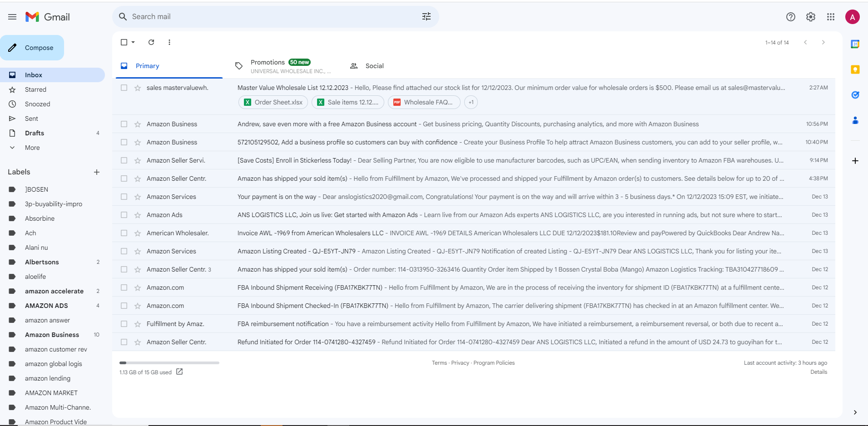The image size is (868, 426).
Task: Open the Support help icon
Action: point(791,17)
